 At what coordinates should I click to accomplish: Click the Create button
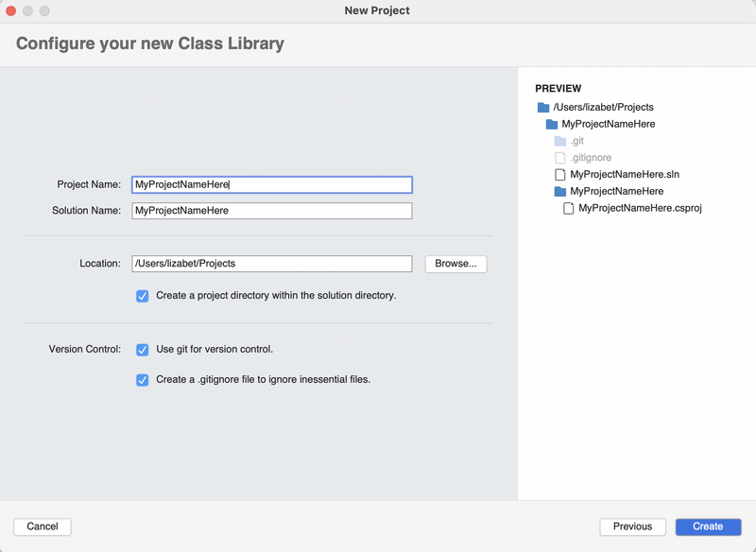(x=708, y=526)
